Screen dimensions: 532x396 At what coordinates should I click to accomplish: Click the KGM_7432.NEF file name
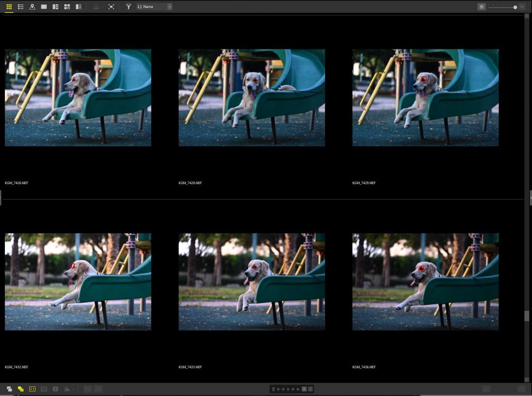(x=16, y=367)
